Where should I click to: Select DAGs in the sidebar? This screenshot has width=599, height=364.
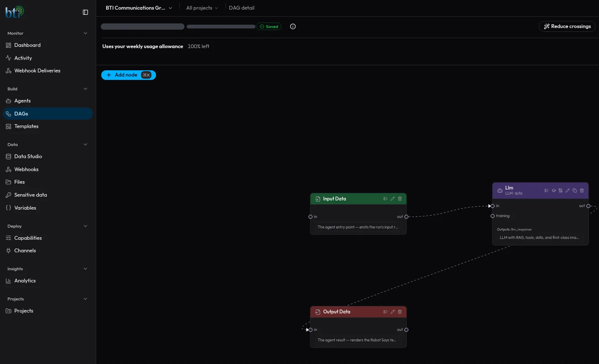[x=48, y=114]
